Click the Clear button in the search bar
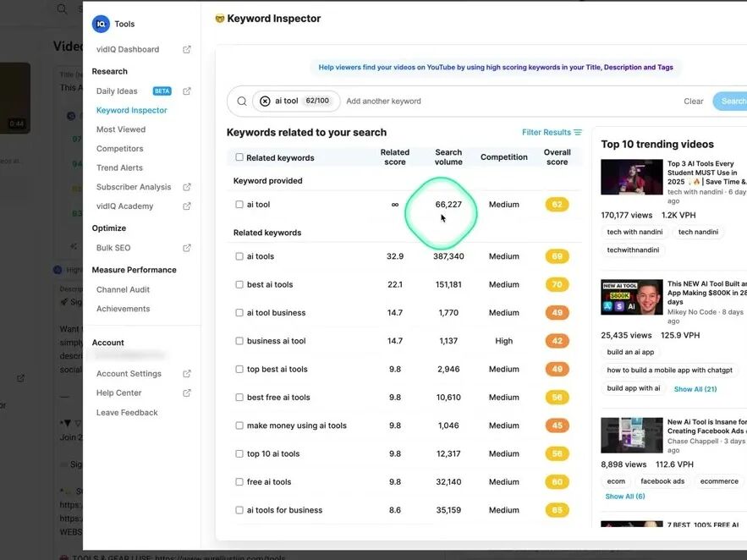 (x=694, y=101)
